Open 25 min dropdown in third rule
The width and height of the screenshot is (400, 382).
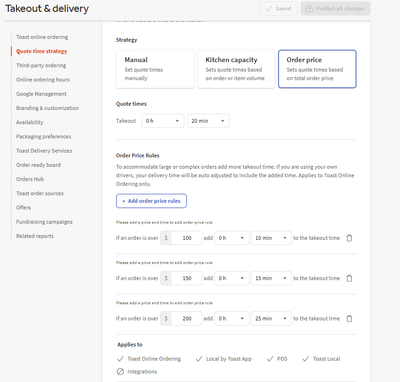[x=271, y=319]
